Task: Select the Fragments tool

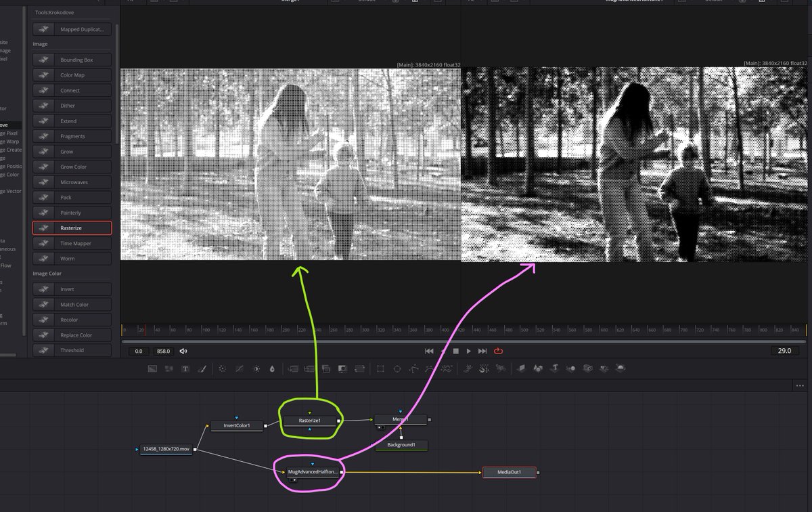Action: pyautogui.click(x=72, y=136)
